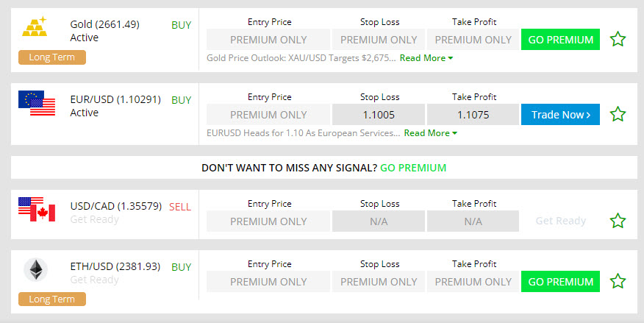Click GO PREMIUM button on Gold row
Screen dimensions: 644x323
(x=560, y=40)
